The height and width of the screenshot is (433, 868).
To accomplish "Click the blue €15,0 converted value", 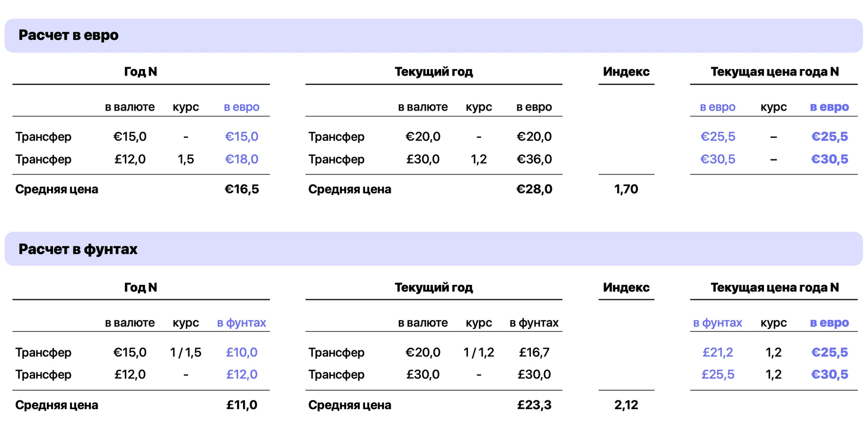I will click(241, 137).
